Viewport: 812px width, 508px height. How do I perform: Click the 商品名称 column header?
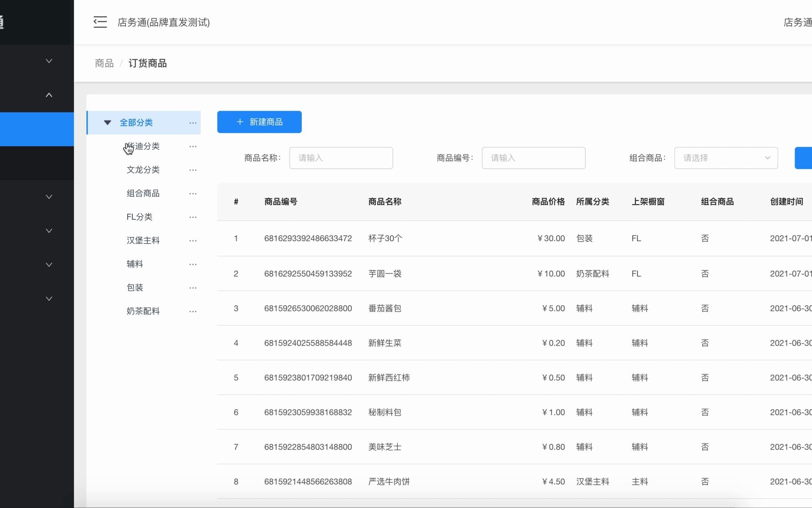click(385, 202)
